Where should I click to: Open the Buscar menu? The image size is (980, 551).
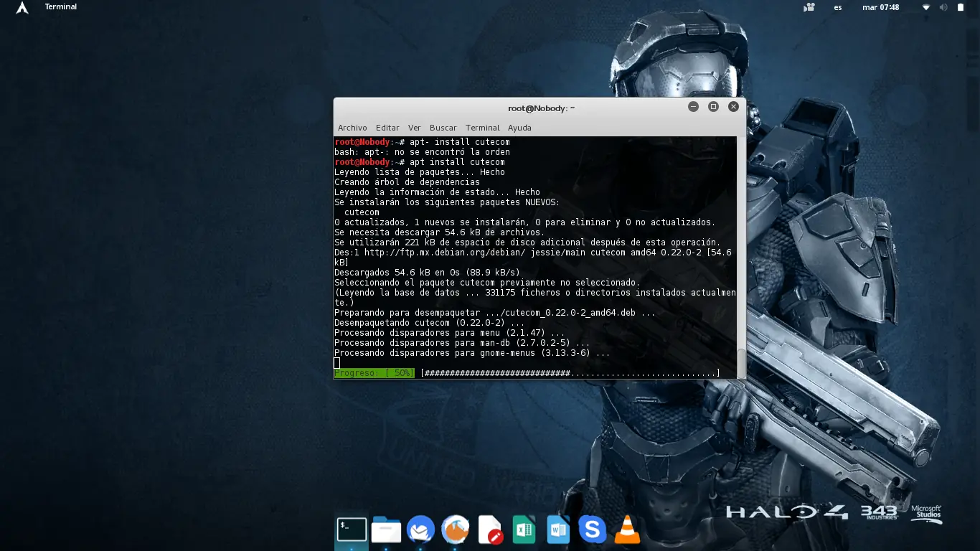click(443, 128)
